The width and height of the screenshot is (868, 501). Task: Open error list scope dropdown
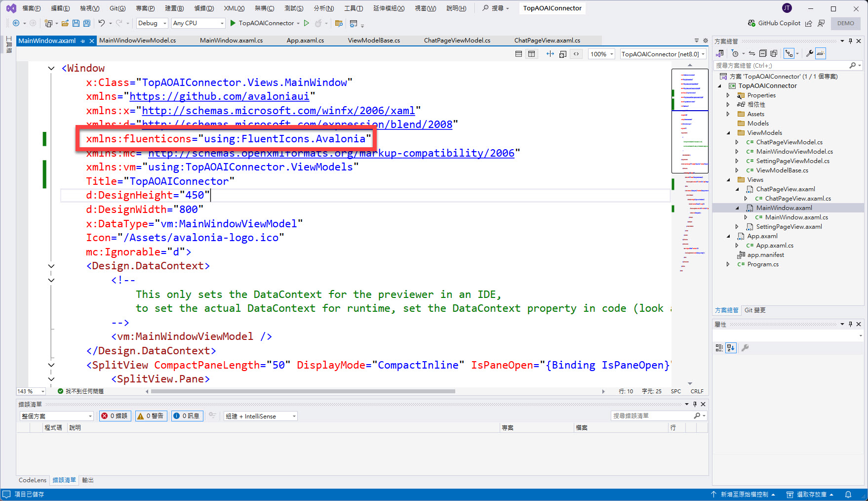coord(56,416)
